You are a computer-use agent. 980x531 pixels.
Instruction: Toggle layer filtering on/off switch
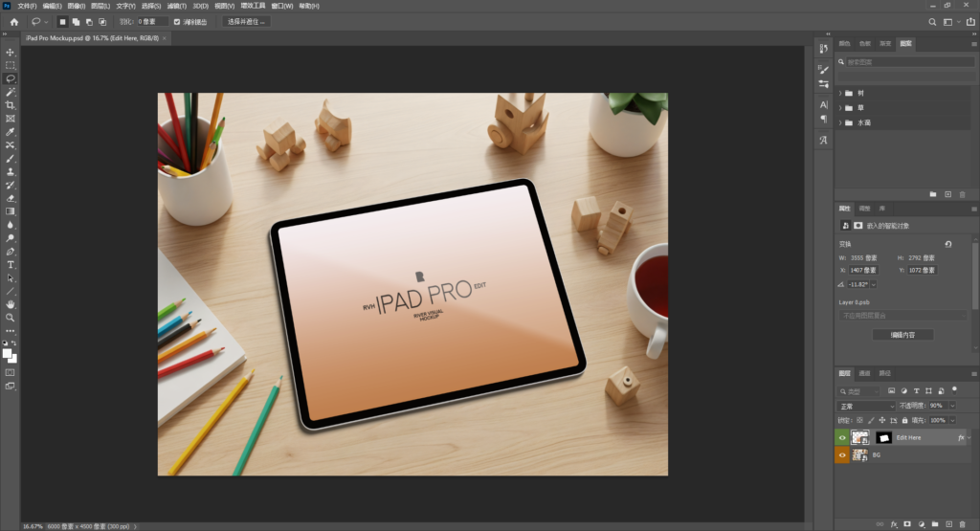954,389
